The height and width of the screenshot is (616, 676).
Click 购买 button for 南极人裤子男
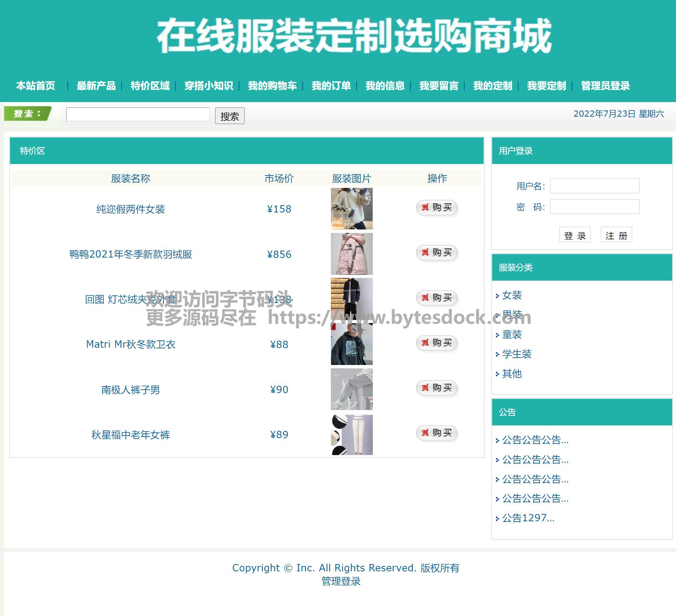(437, 388)
